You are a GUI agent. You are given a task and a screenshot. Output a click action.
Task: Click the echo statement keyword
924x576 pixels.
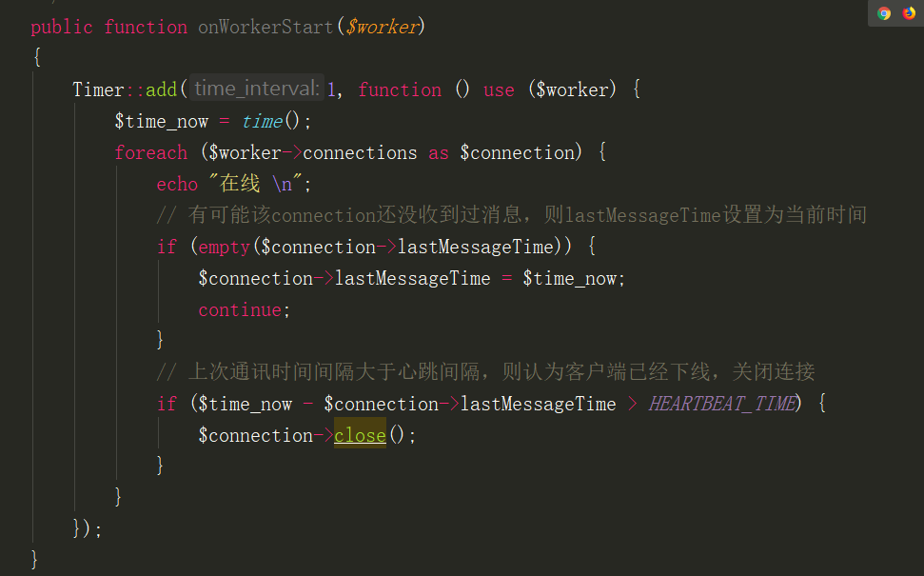177,184
